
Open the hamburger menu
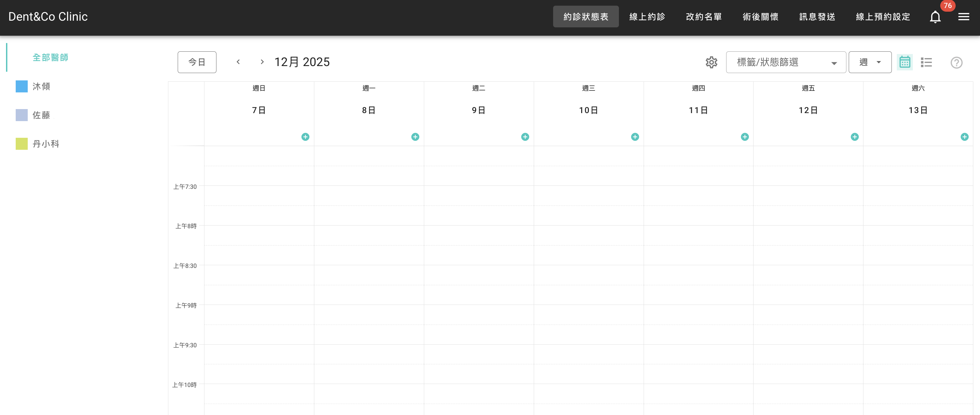tap(963, 17)
